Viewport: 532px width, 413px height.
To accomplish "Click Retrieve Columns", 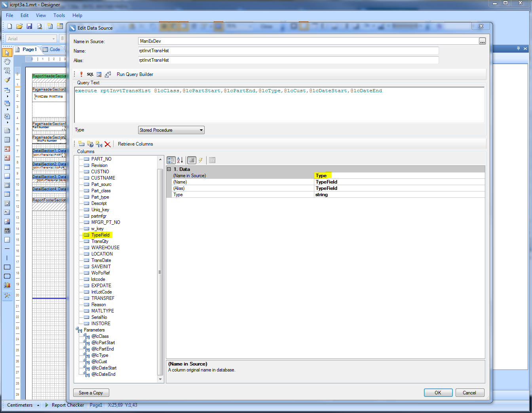I will [135, 144].
